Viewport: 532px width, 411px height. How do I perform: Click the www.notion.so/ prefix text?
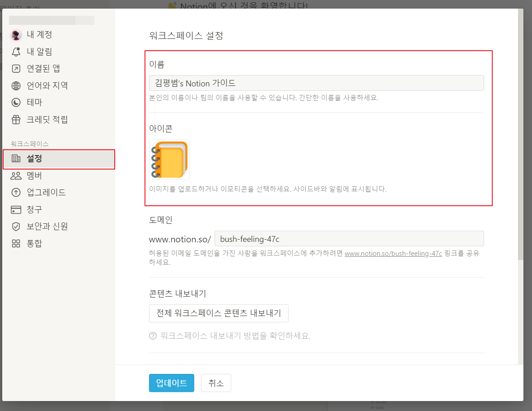pos(180,240)
